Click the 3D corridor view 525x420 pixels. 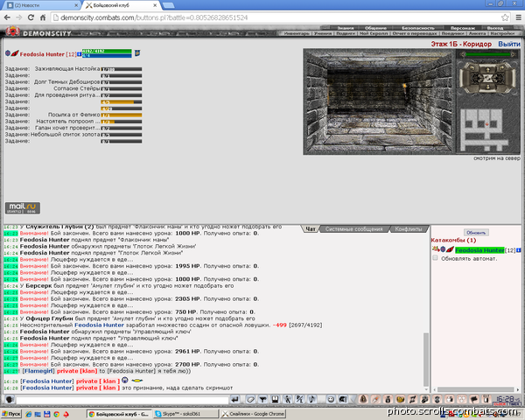pyautogui.click(x=379, y=101)
